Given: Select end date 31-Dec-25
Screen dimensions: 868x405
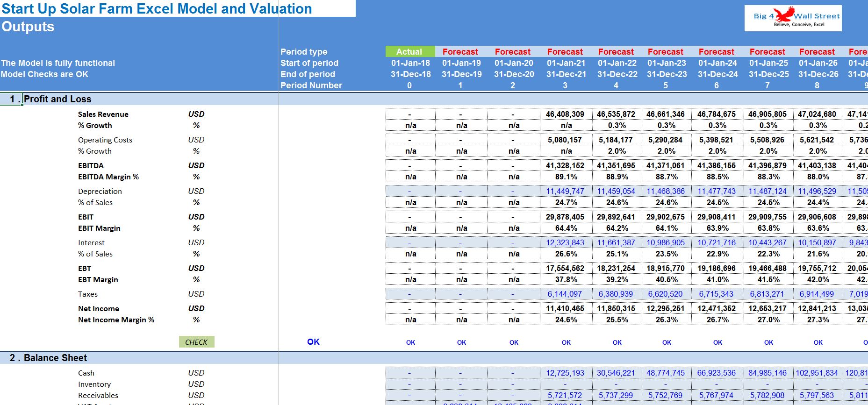Looking at the screenshot, I should pyautogui.click(x=768, y=74).
